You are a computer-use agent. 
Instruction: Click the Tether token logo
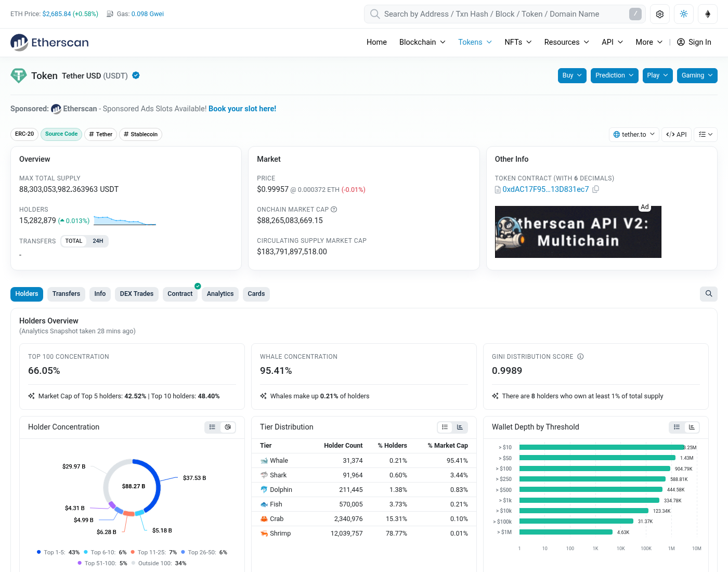[19, 76]
